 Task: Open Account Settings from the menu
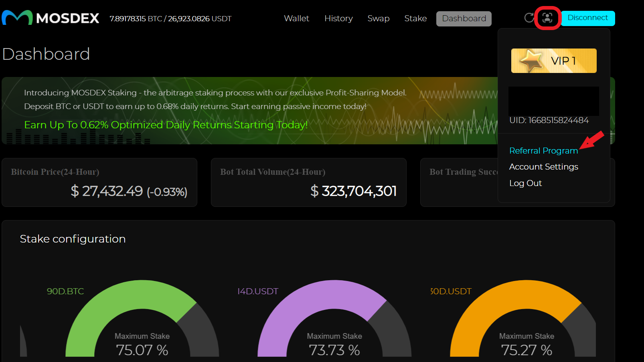(x=543, y=167)
